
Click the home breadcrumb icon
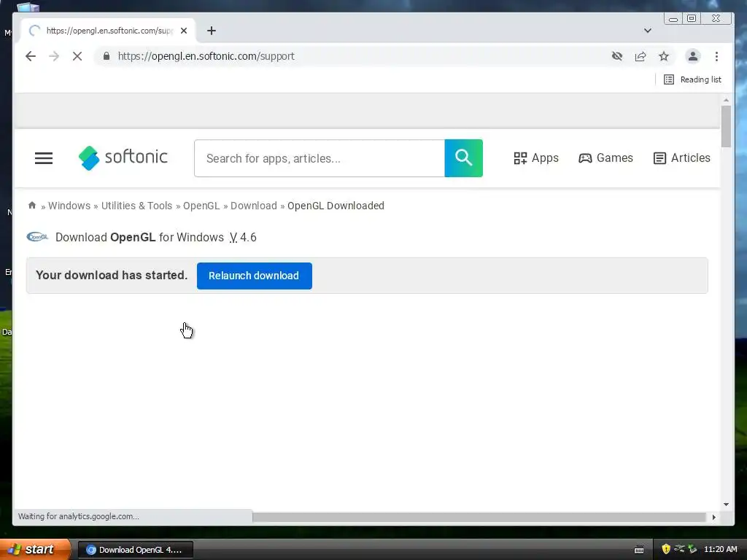pos(32,205)
